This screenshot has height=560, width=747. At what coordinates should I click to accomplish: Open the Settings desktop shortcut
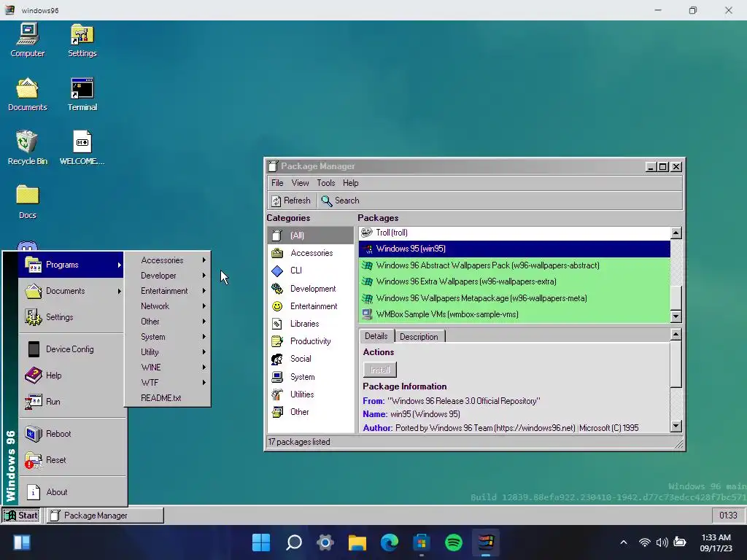[82, 41]
